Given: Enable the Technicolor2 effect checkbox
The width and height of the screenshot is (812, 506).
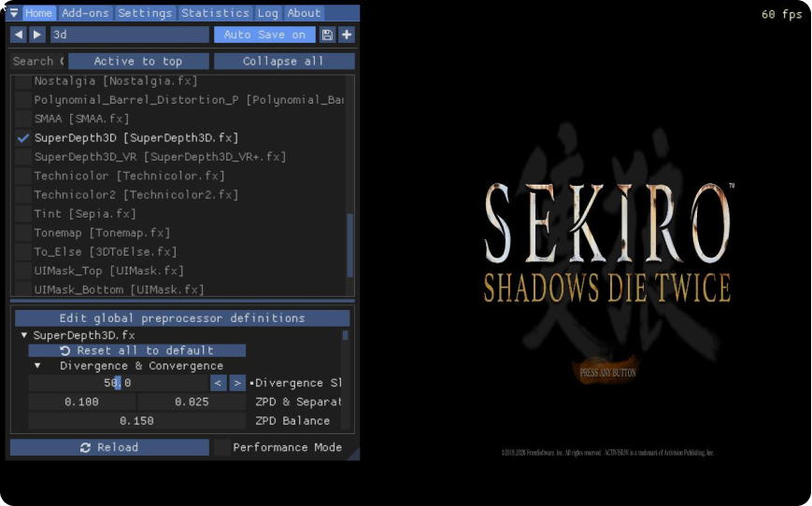Looking at the screenshot, I should tap(22, 195).
